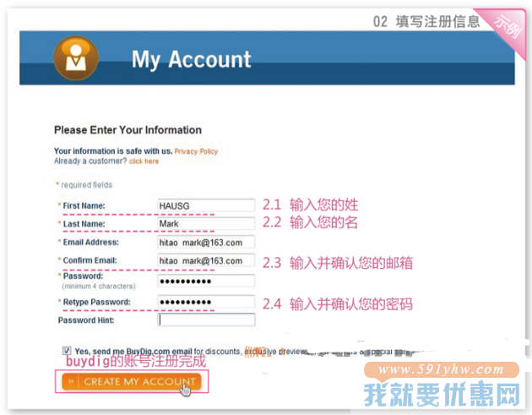Click the 'required fields' note
Viewport: 532px width, 415px height.
pyautogui.click(x=84, y=185)
